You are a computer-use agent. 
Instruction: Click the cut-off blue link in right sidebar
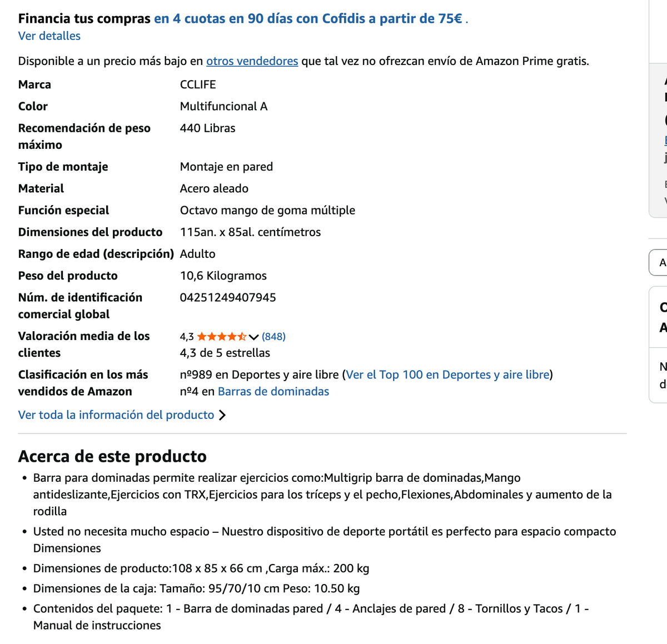click(665, 141)
